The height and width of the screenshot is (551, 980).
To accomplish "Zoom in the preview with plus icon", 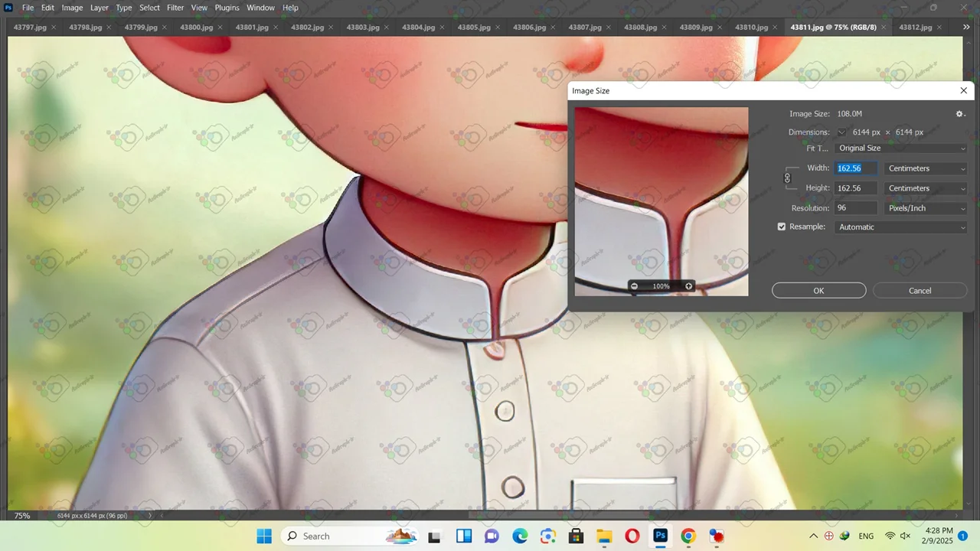I will [688, 286].
